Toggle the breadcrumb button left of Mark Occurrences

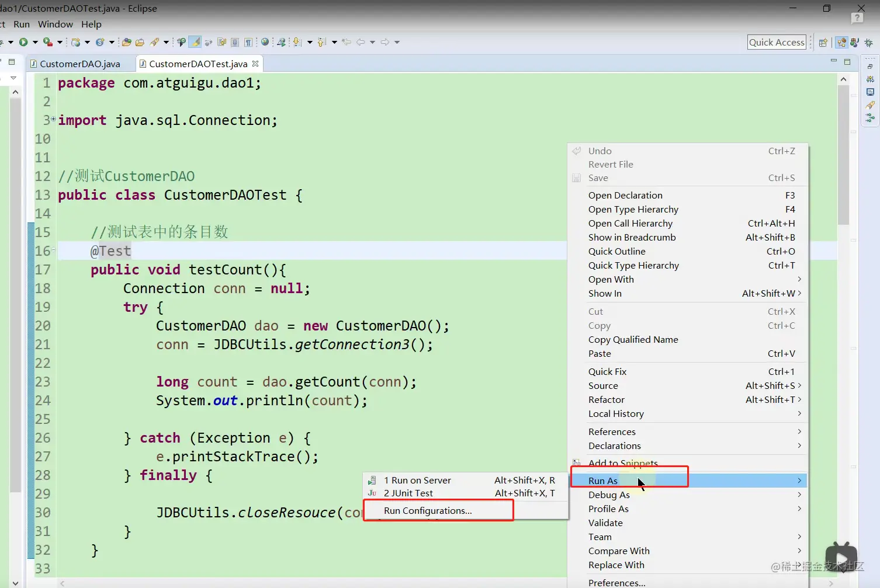pos(182,42)
